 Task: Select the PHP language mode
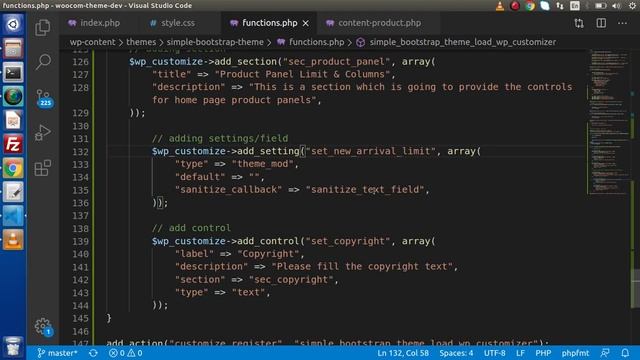pos(543,353)
